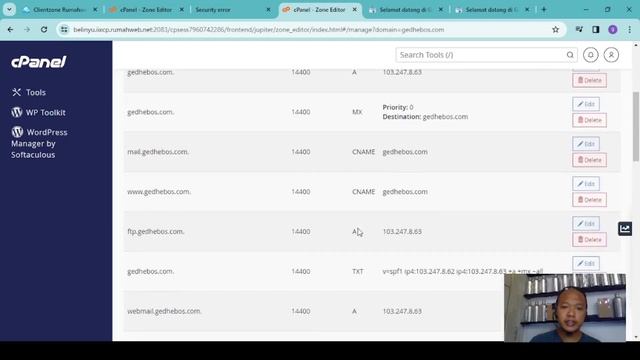Click the webmail record IP 103.247.8.63
Screen dimensions: 640x360
point(402,311)
